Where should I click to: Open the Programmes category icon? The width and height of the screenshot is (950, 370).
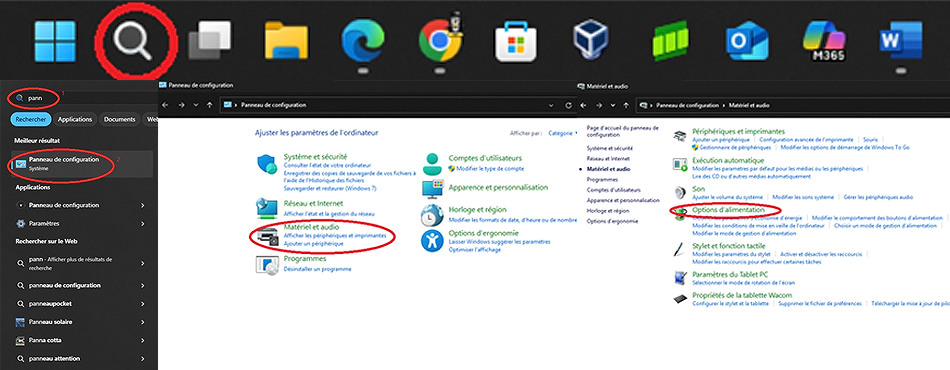[267, 264]
